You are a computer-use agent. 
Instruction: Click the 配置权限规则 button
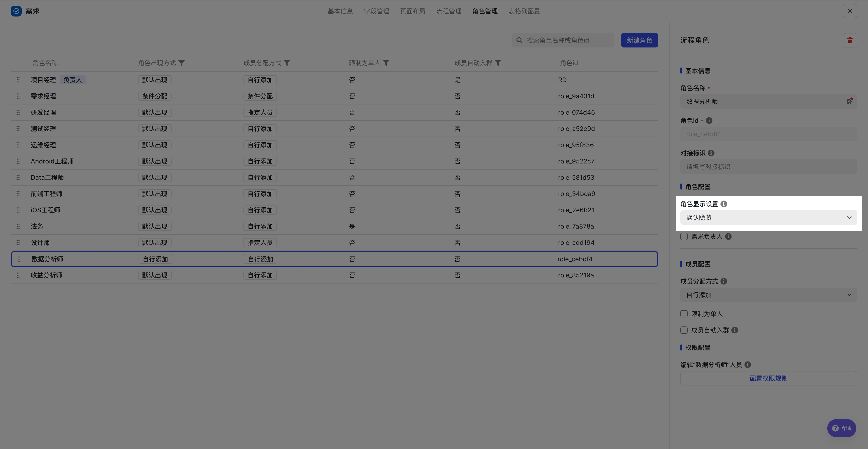click(769, 378)
